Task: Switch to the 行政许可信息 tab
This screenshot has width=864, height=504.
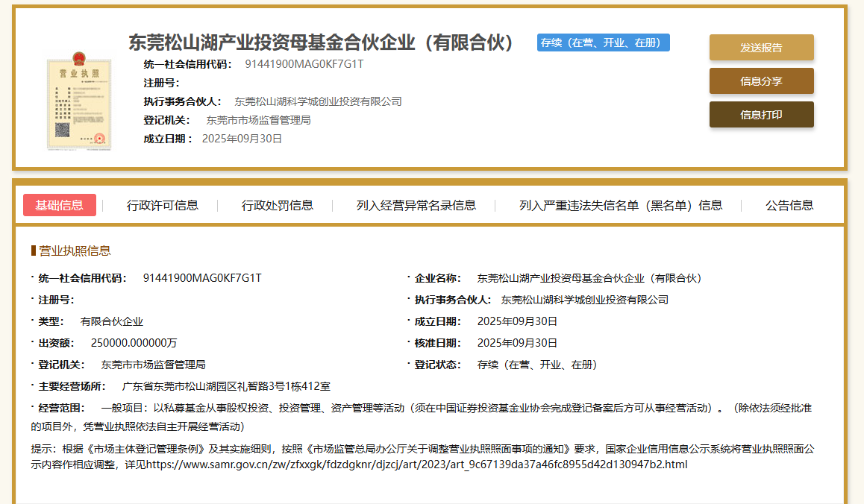Action: coord(162,205)
